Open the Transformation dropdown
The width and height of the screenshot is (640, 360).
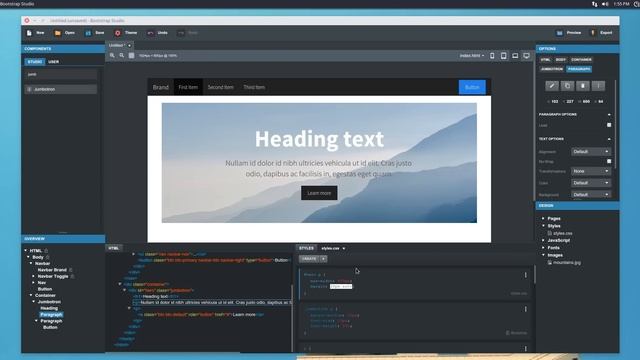click(591, 171)
